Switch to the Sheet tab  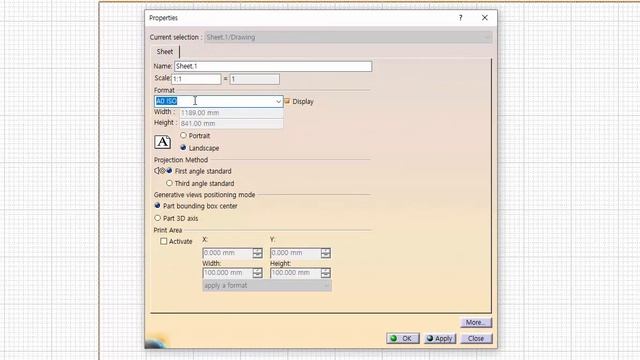click(x=165, y=52)
